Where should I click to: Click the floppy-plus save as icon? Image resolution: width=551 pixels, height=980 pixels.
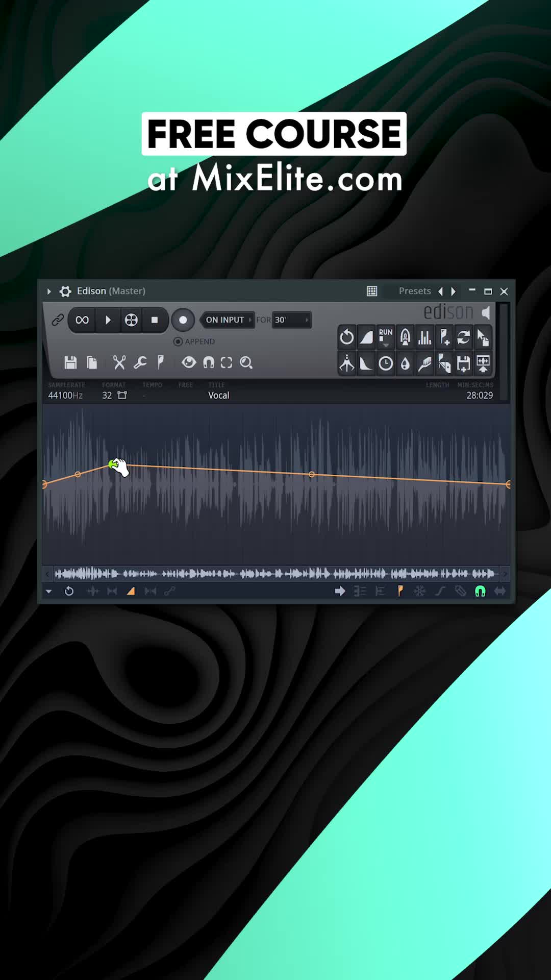pyautogui.click(x=464, y=364)
